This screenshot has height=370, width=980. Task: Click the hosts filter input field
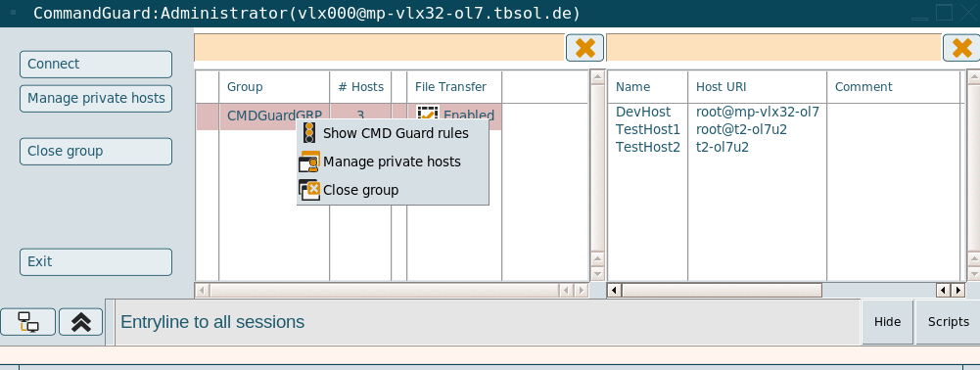tap(773, 48)
